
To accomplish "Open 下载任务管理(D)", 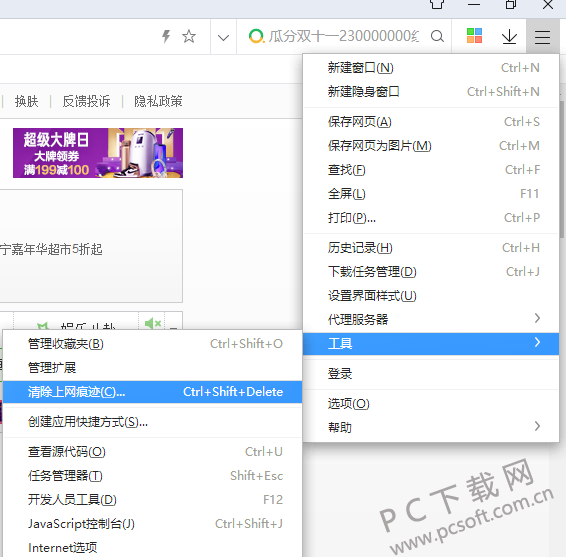I will (x=431, y=271).
